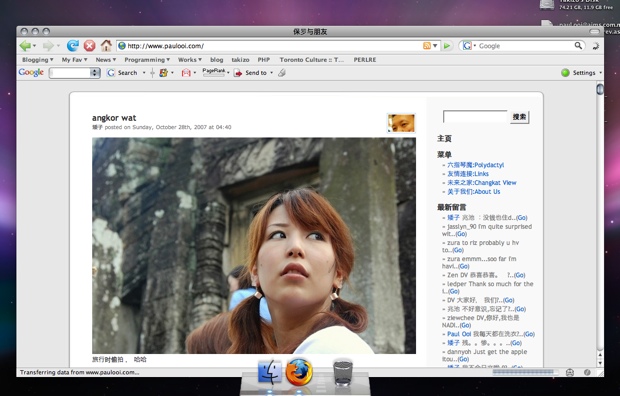620x396 pixels.
Task: Click the magnifier icon in the Google search box
Action: point(578,46)
